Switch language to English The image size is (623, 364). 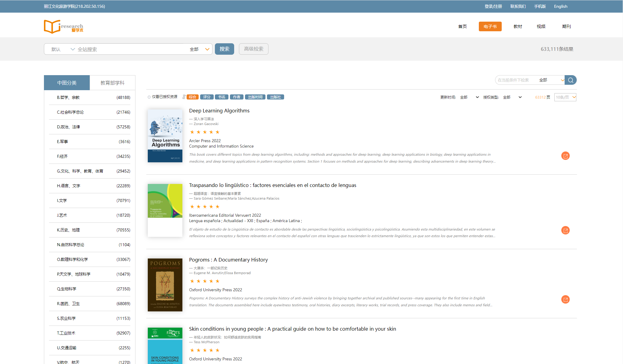pyautogui.click(x=561, y=6)
